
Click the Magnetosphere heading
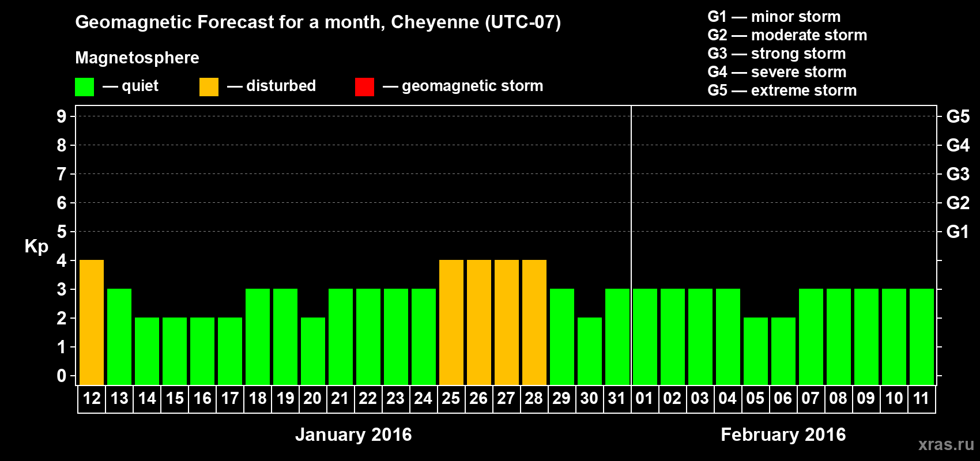(x=137, y=58)
